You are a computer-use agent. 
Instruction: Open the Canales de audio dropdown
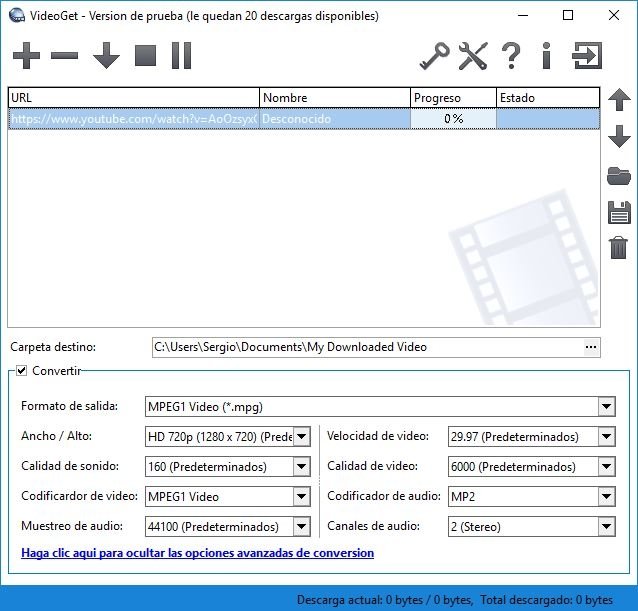[606, 526]
